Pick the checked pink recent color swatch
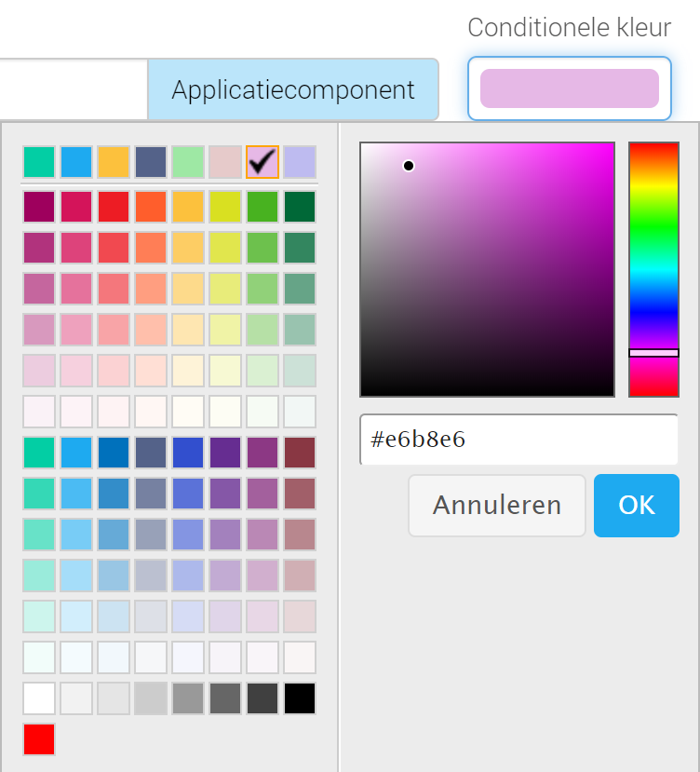Image resolution: width=700 pixels, height=772 pixels. [262, 161]
